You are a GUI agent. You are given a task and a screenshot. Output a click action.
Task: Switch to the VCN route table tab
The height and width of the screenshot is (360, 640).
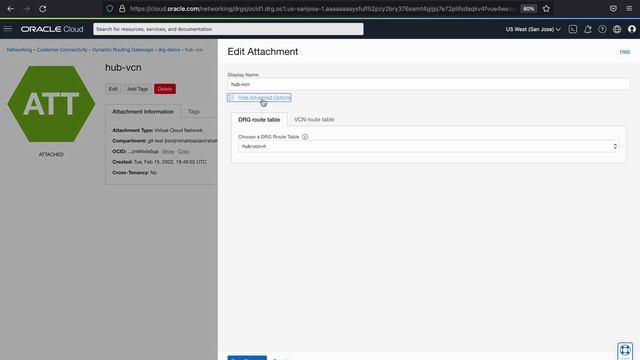tap(314, 120)
